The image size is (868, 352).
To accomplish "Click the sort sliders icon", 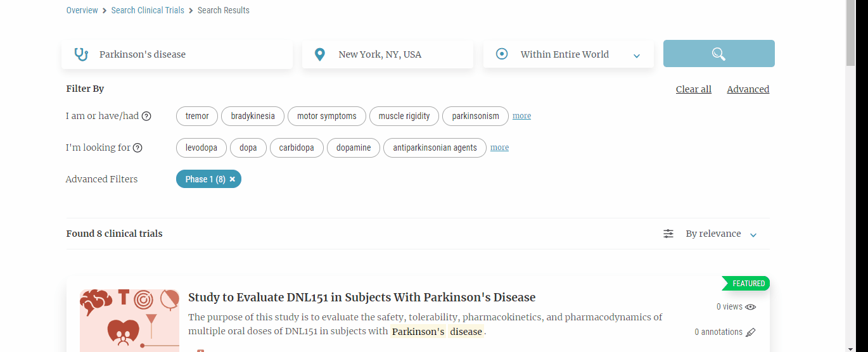I will pyautogui.click(x=668, y=234).
